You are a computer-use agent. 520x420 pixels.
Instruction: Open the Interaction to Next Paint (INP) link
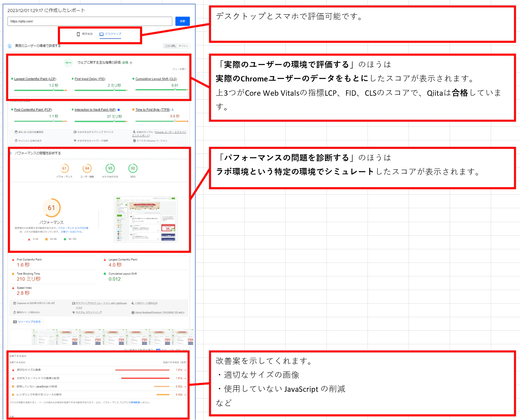pyautogui.click(x=95, y=110)
